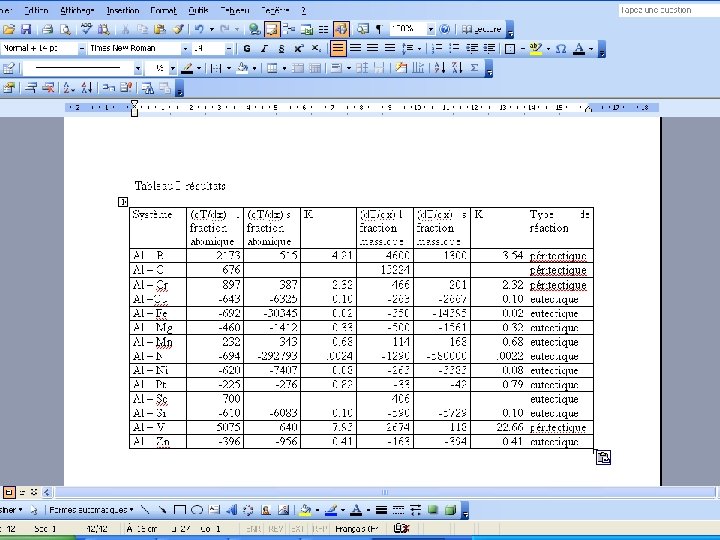This screenshot has height=540, width=720.
Task: Toggle REV track changes in status bar
Action: [x=276, y=529]
